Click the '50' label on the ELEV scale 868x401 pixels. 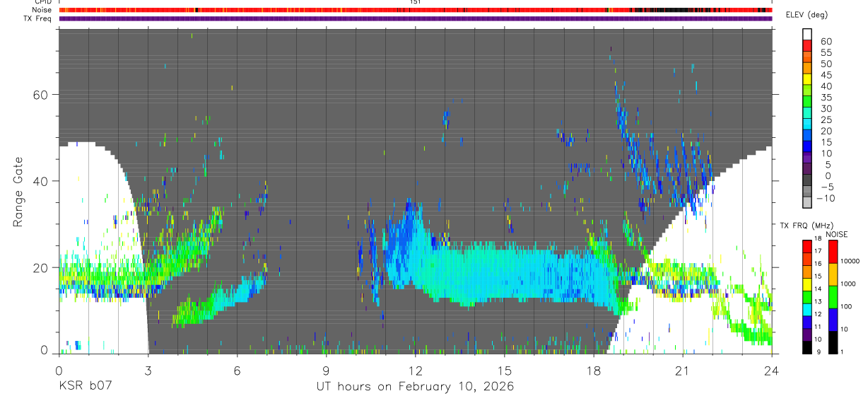tap(826, 64)
